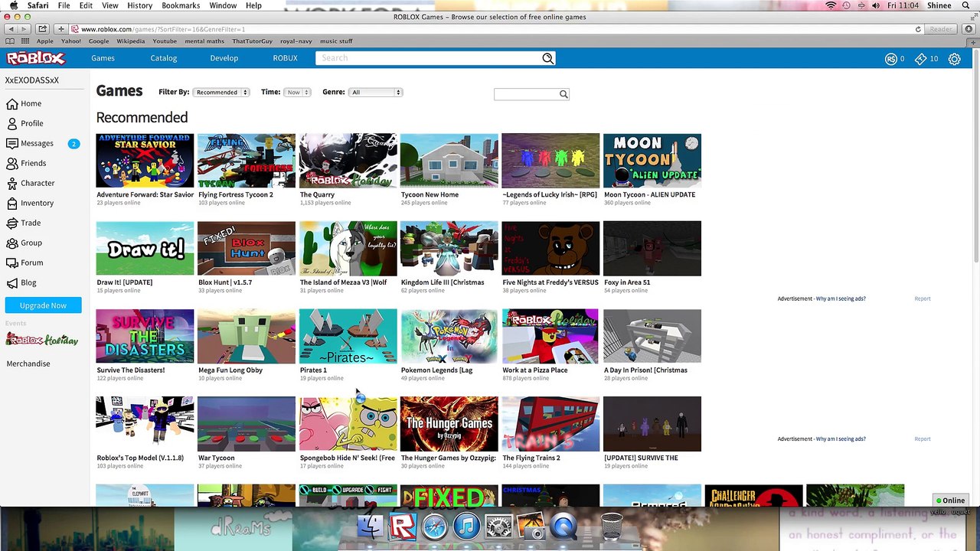The image size is (980, 551).
Task: Show the Reading List from bookmarks bar
Action: (x=10, y=41)
